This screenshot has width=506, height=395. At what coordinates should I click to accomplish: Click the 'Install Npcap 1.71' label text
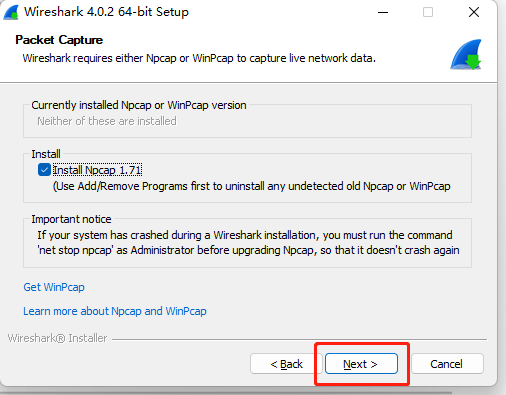coord(97,170)
